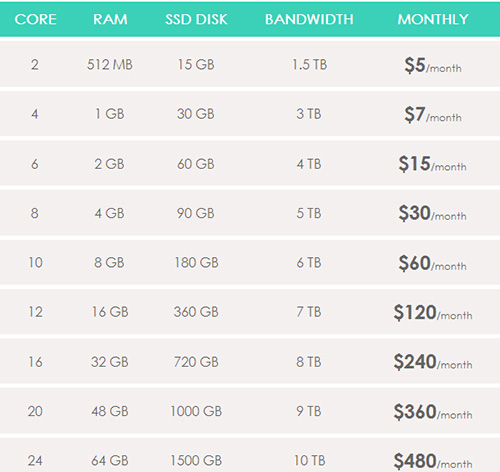
Task: Click the 16 core count cell
Action: click(x=35, y=362)
